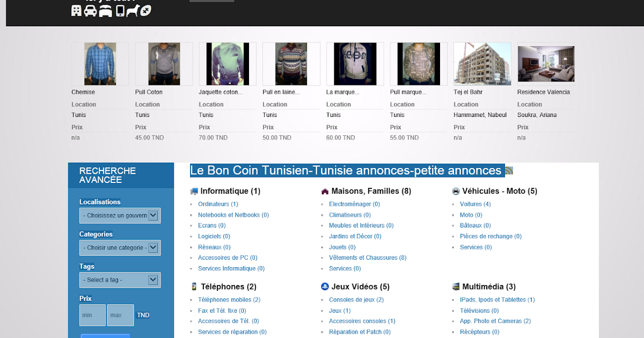This screenshot has height=338, width=644.
Task: Click the car icon in the header logo
Action: (90, 10)
